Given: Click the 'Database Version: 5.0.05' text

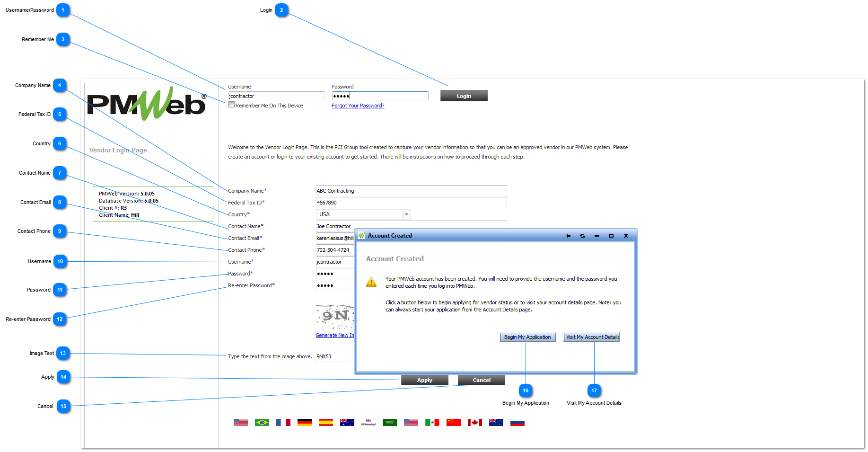Looking at the screenshot, I should pos(128,201).
